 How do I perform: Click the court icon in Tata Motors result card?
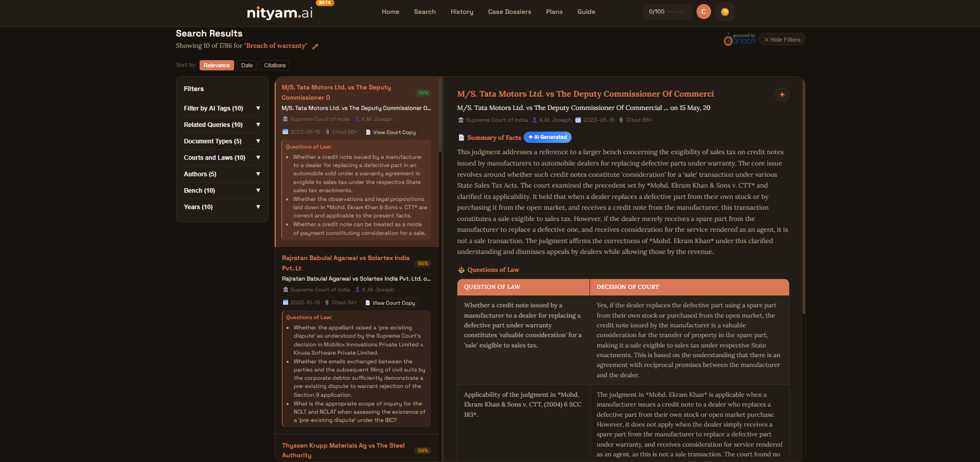pyautogui.click(x=285, y=119)
